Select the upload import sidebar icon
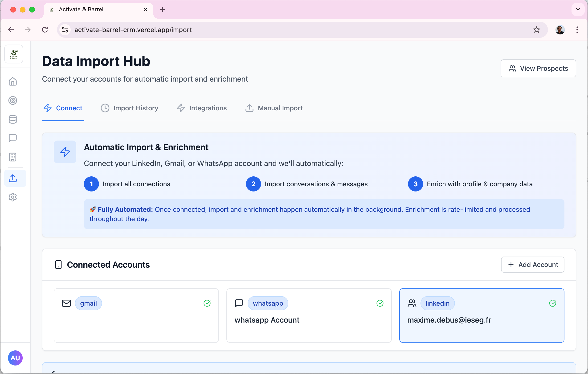Viewport: 588px width, 374px height. point(13,178)
